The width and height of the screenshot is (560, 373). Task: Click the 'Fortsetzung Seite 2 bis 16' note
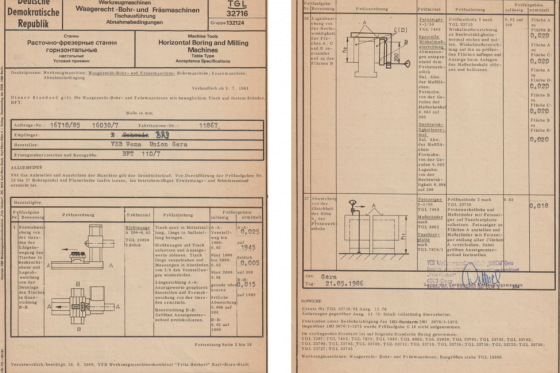(223, 345)
